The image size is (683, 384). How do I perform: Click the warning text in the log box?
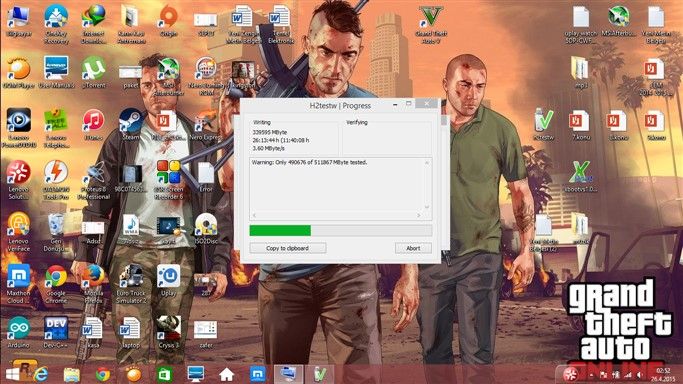[x=309, y=162]
